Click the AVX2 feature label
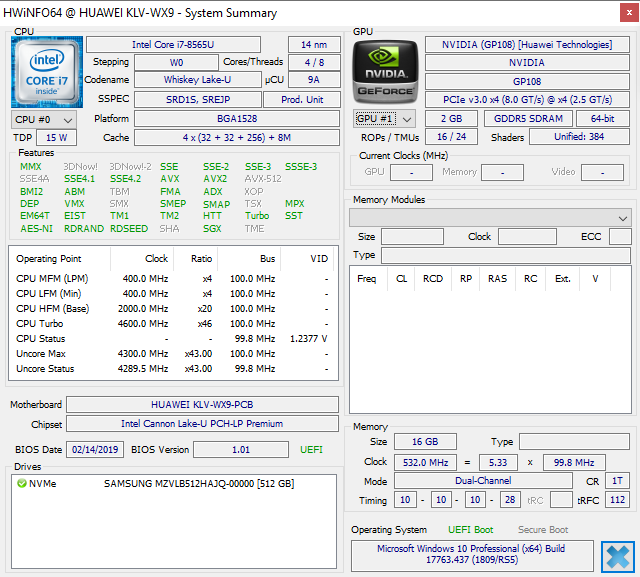Screen dimensions: 640x577 click(215, 179)
